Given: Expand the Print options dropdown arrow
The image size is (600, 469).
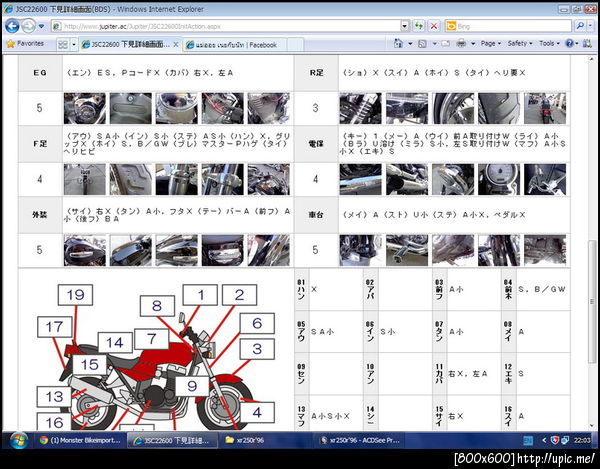Looking at the screenshot, I should (473, 44).
